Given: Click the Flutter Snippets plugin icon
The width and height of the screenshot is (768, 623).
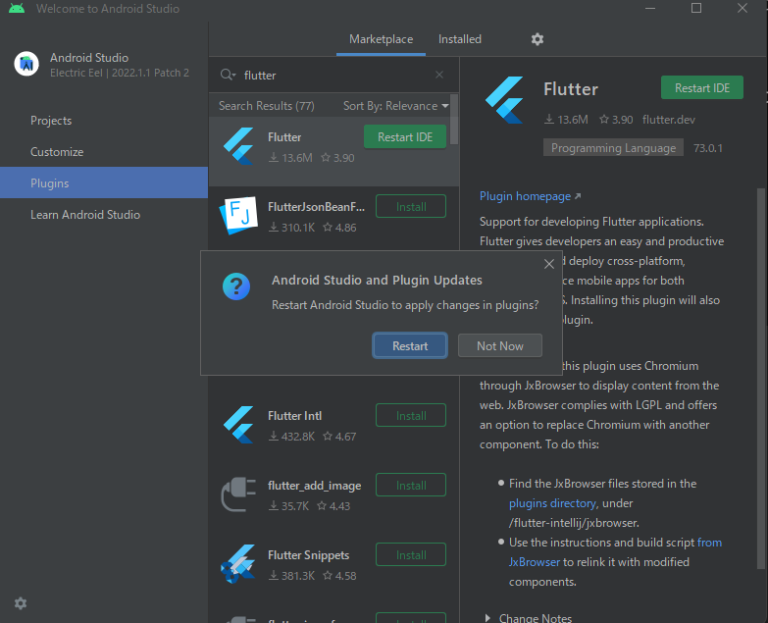Looking at the screenshot, I should point(238,565).
